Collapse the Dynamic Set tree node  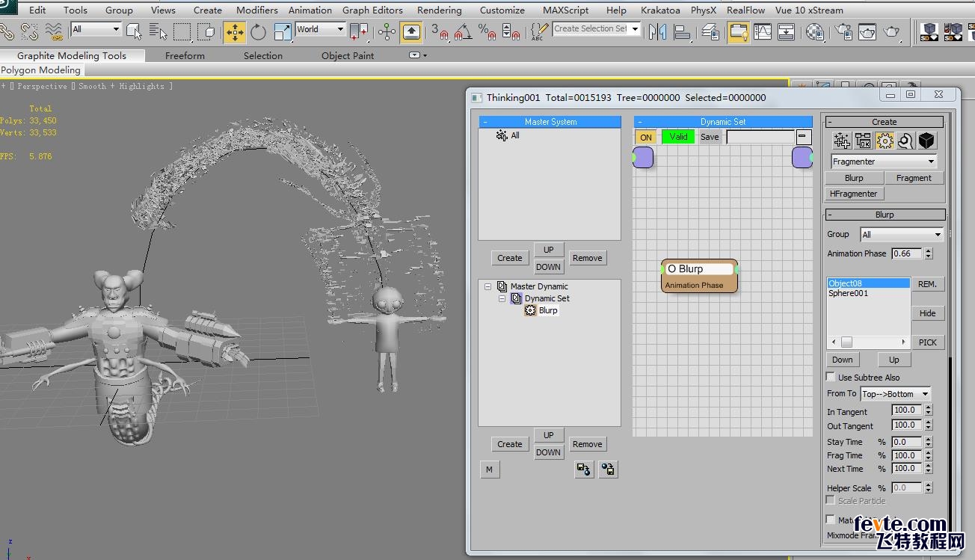(502, 298)
